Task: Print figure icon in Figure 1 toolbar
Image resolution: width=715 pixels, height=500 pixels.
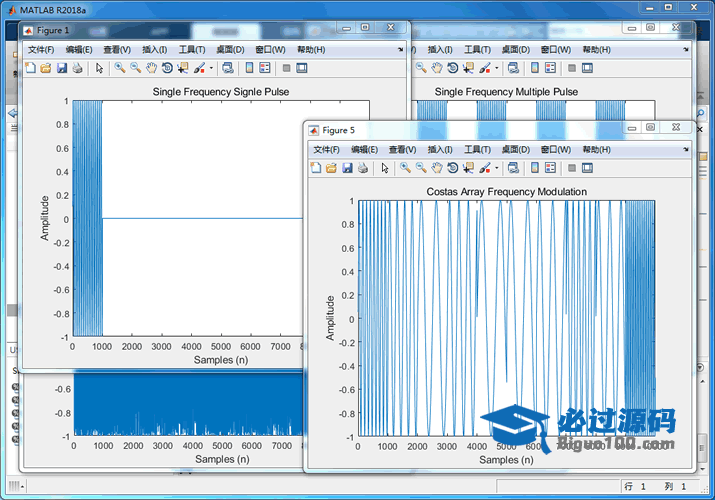Action: click(x=78, y=68)
